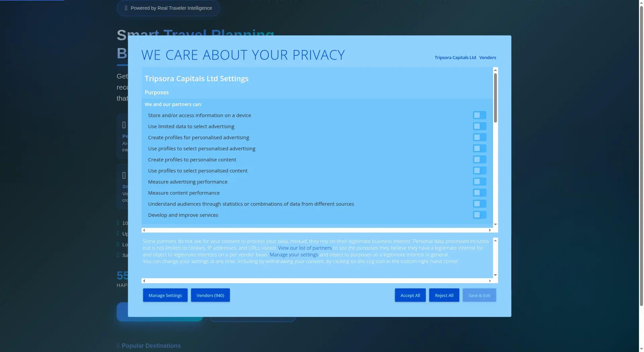The image size is (644, 352).
Task: Open the Vendors (940) list
Action: (210, 295)
